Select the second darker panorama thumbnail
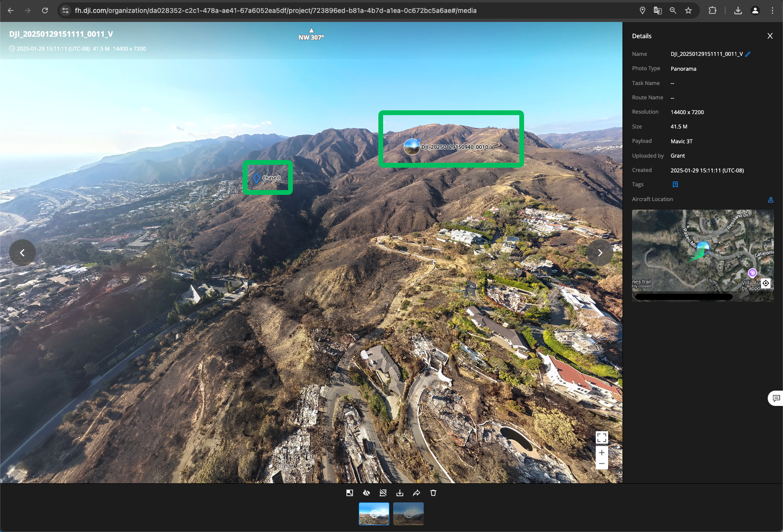This screenshot has width=783, height=532. pos(408,514)
